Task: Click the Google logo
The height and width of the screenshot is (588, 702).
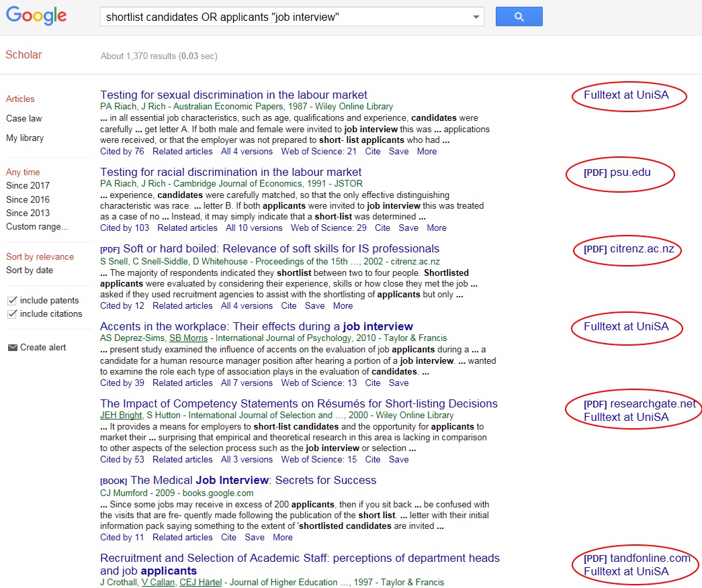Action: click(x=36, y=16)
